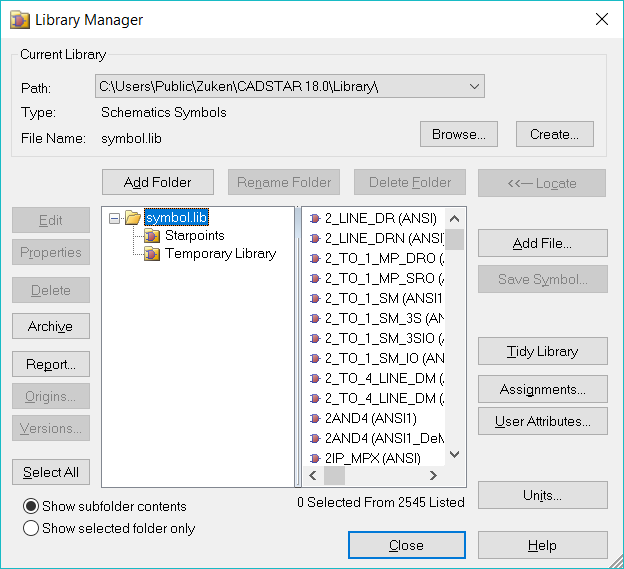This screenshot has height=569, width=624.
Task: Click the Add File... button
Action: click(542, 243)
